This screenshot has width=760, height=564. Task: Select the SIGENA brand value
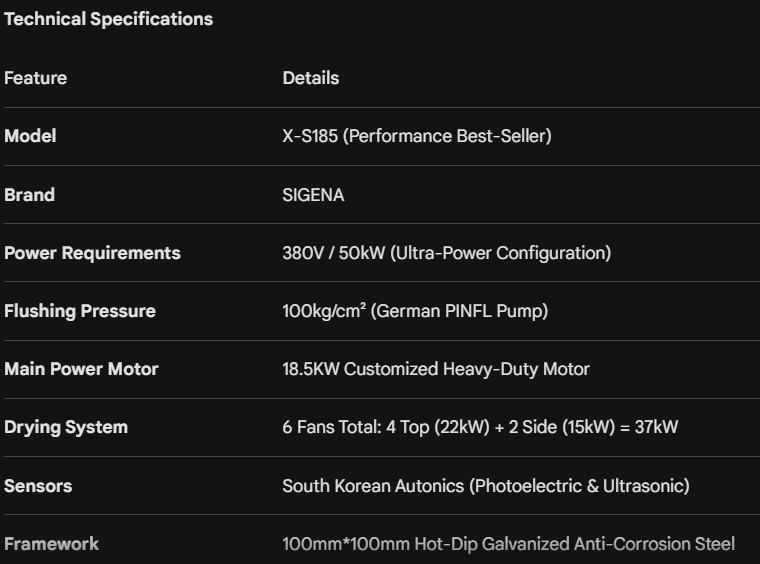point(313,195)
